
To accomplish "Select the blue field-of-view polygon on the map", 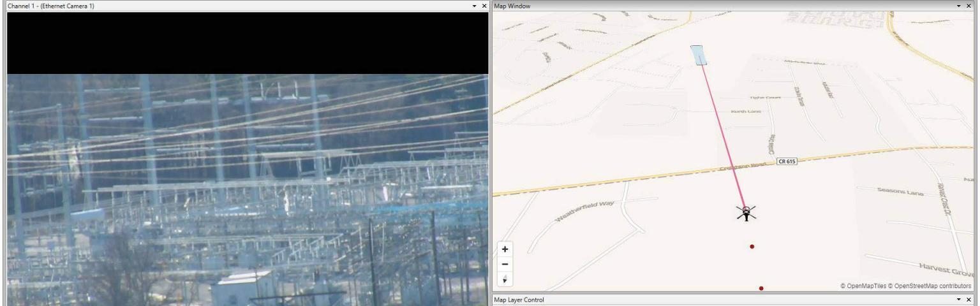I will 699,55.
